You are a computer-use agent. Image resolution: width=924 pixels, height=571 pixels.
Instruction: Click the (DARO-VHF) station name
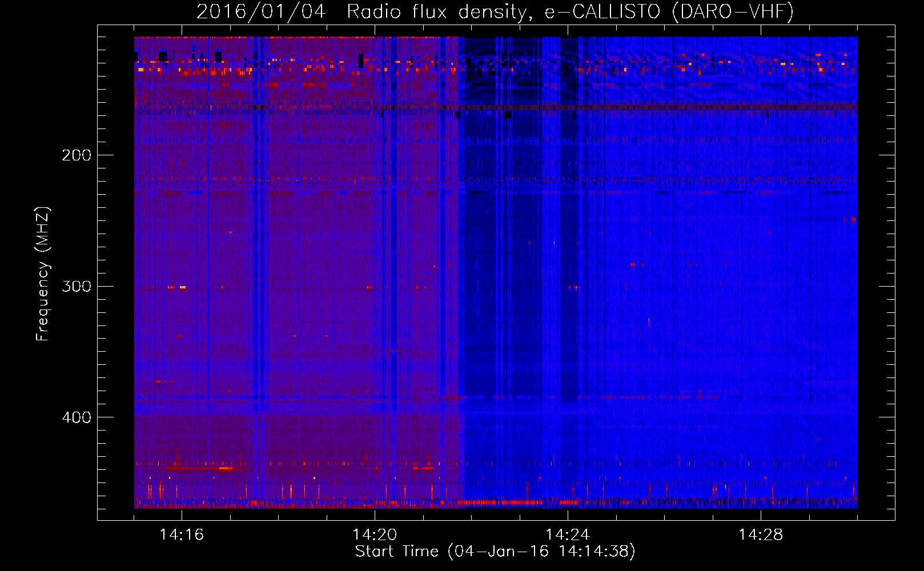point(733,11)
